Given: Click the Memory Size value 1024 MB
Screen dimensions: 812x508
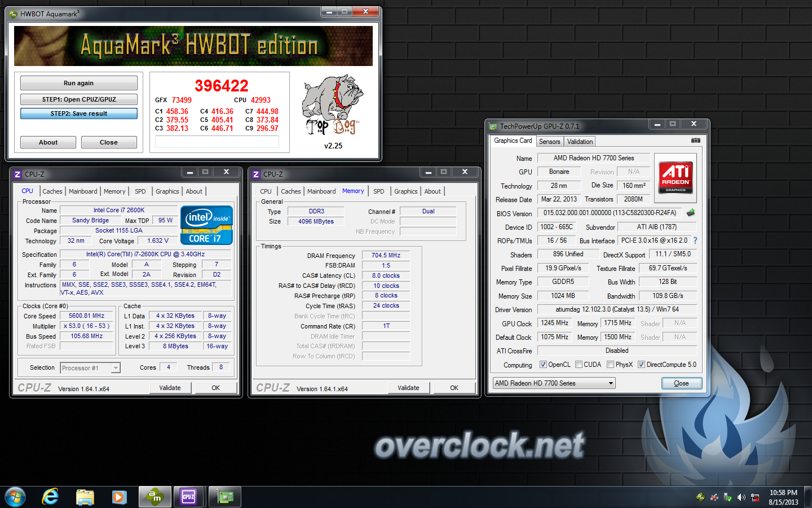Looking at the screenshot, I should [563, 296].
